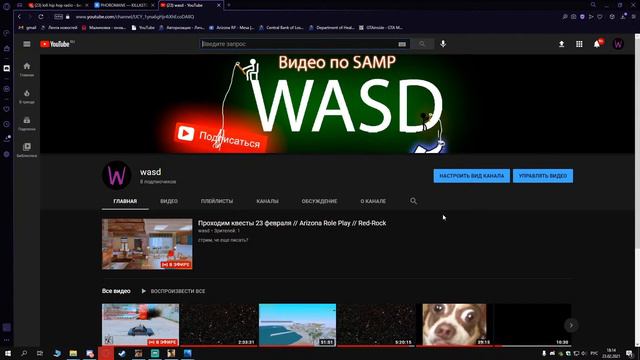Open the first live video thumbnail with car

pyautogui.click(x=140, y=325)
